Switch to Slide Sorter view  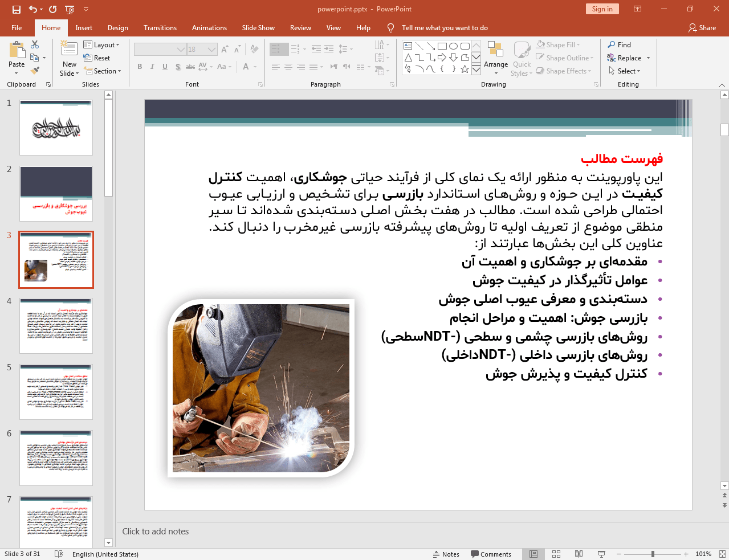(x=556, y=553)
